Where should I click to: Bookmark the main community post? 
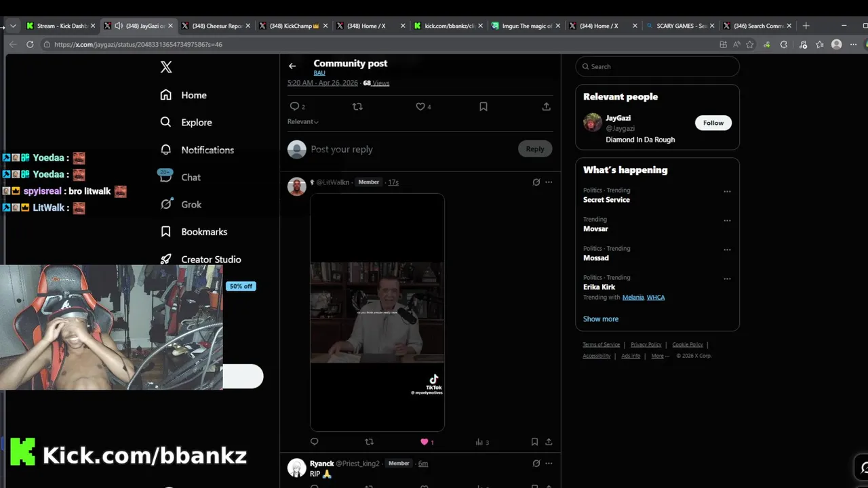click(484, 106)
